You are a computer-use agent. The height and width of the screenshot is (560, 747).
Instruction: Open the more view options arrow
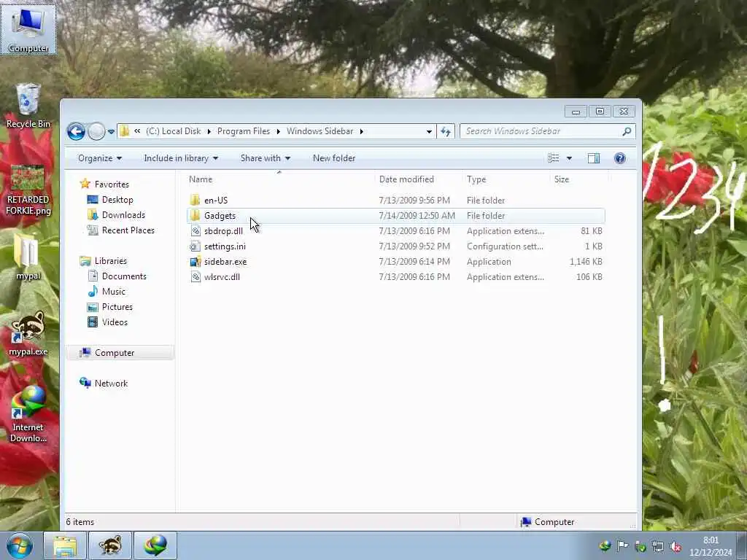pyautogui.click(x=569, y=158)
